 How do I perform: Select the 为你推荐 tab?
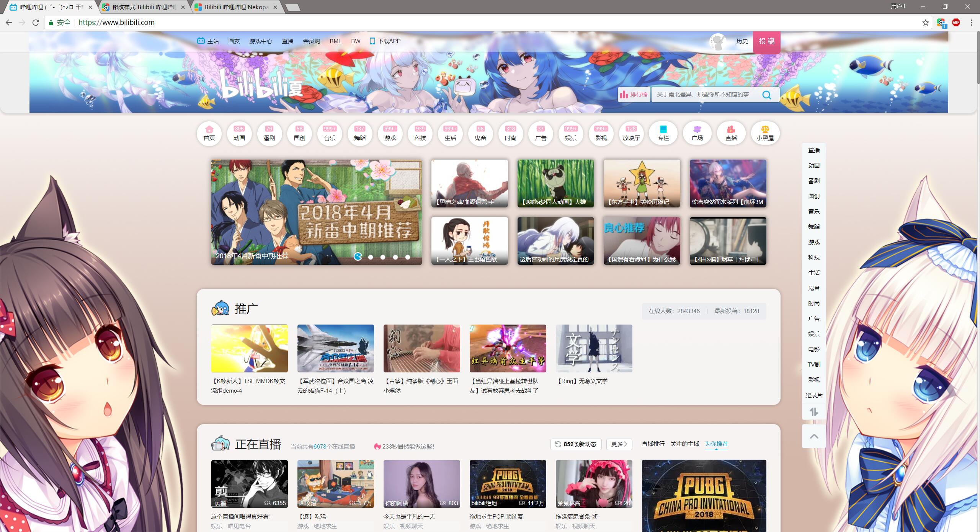point(716,444)
